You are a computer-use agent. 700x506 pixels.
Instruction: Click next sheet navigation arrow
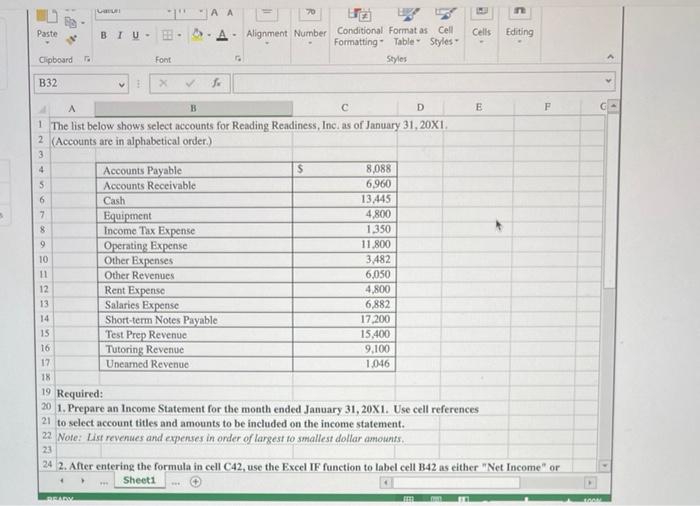point(83,481)
